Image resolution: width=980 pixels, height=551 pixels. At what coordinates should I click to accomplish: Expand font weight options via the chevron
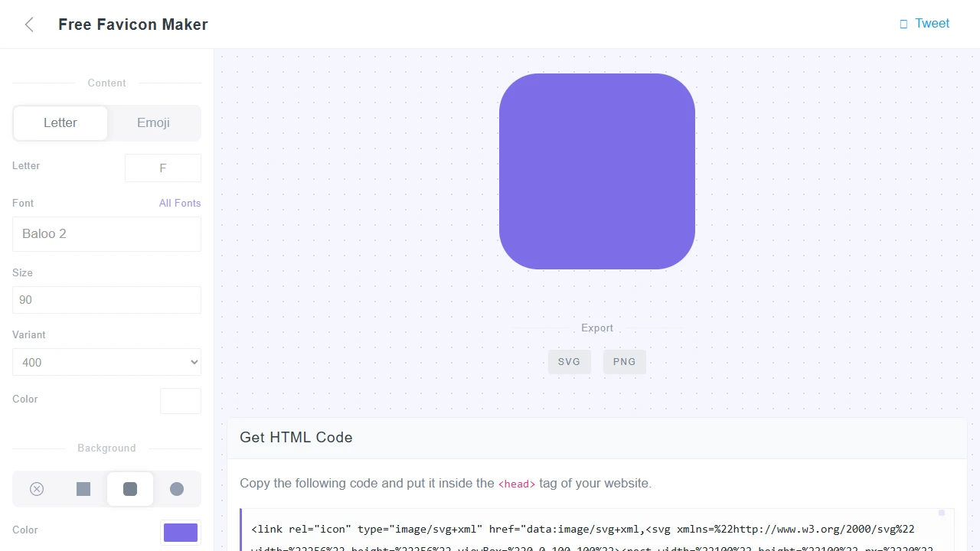(x=192, y=362)
